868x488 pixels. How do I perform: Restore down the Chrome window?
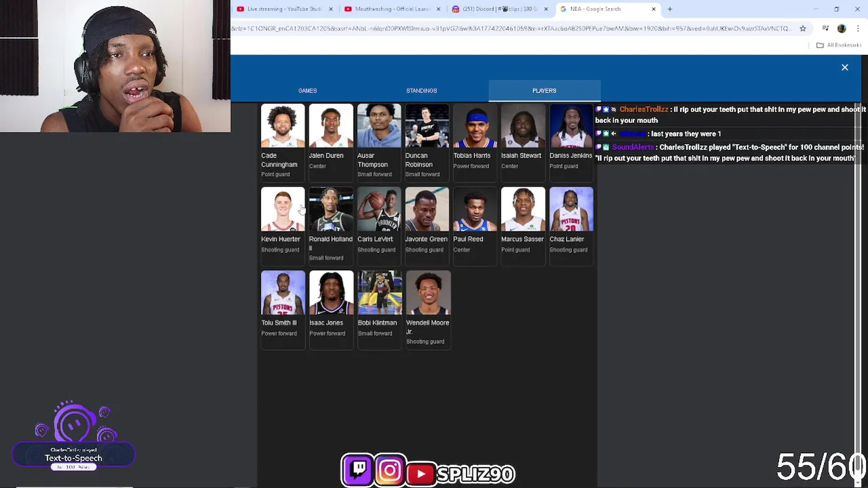point(837,9)
